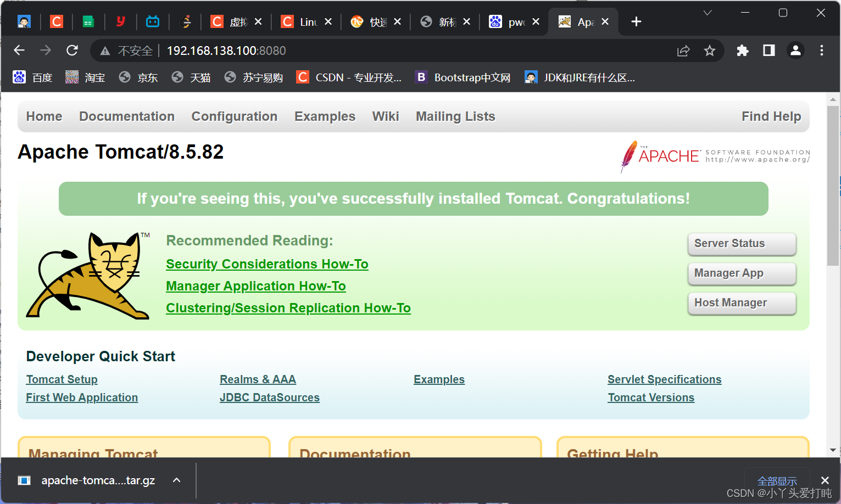Viewport: 841px width, 504px height.
Task: Switch to the pinned green spreadsheet tab
Action: coord(88,21)
